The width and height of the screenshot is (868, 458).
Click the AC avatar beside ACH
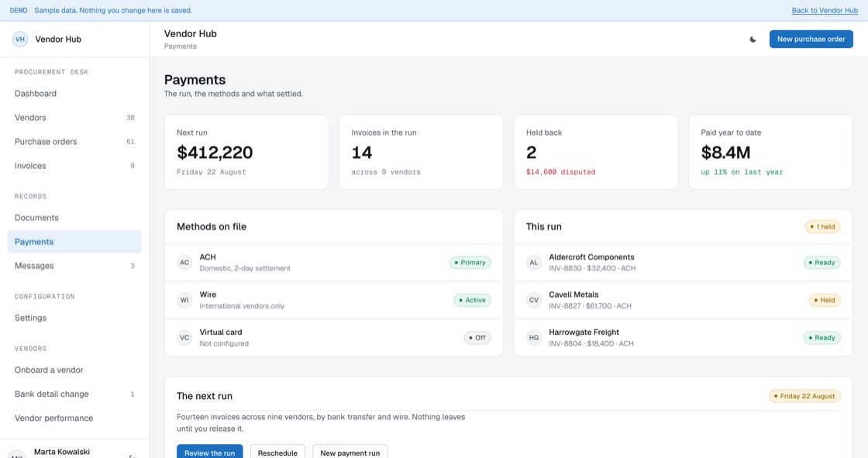click(184, 263)
